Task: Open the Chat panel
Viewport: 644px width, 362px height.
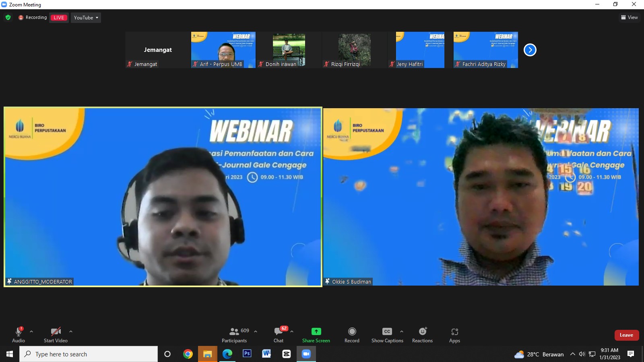Action: click(279, 335)
